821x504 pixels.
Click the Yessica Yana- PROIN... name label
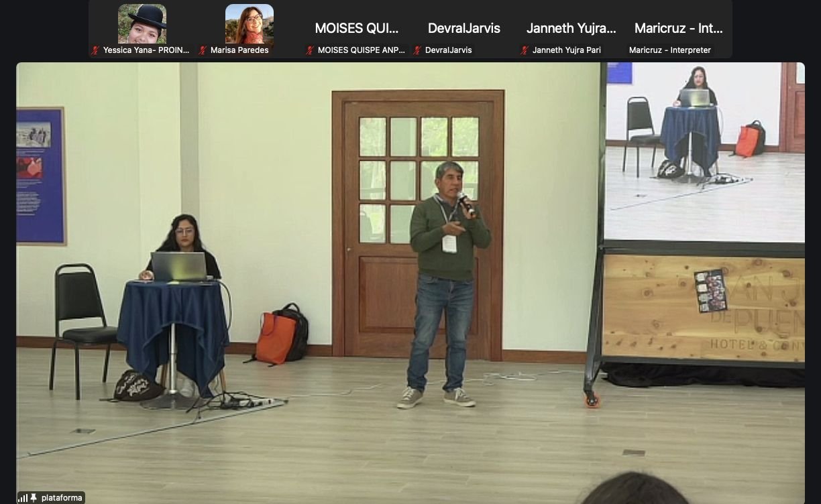(146, 50)
